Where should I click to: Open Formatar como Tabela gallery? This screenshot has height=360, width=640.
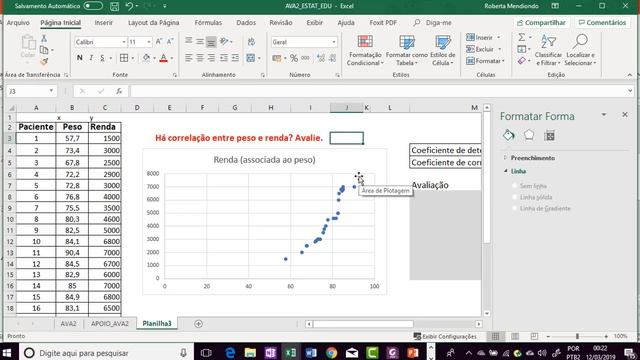pyautogui.click(x=407, y=51)
